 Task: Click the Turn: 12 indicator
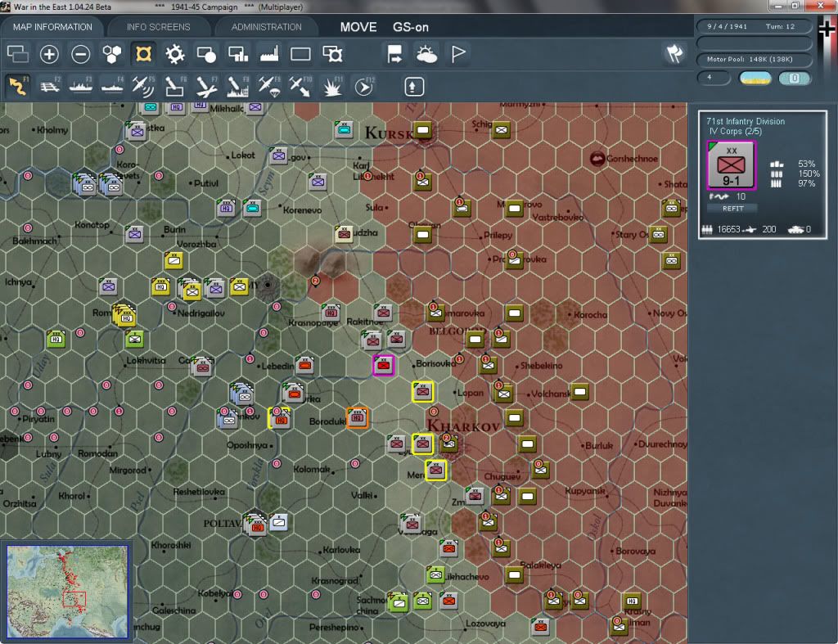click(780, 26)
